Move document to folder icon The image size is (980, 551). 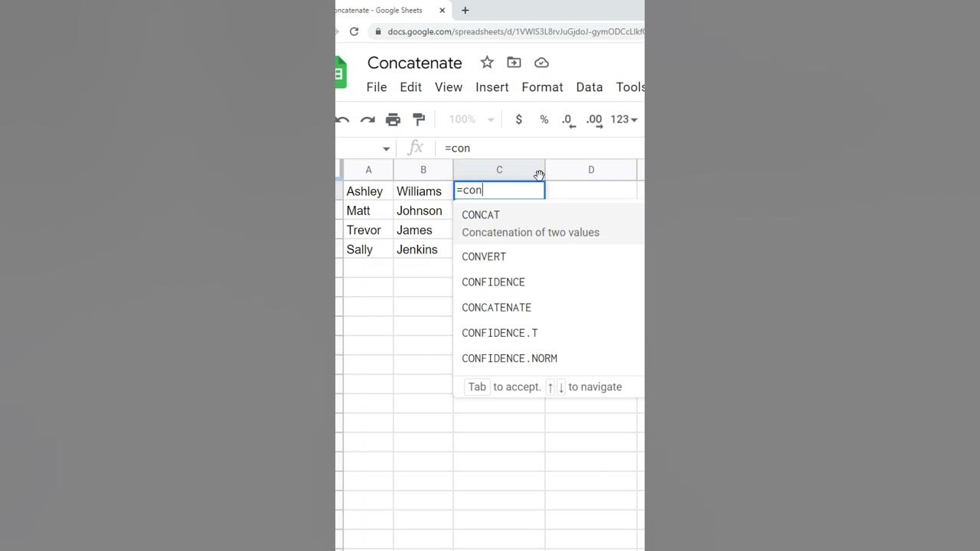tap(514, 63)
